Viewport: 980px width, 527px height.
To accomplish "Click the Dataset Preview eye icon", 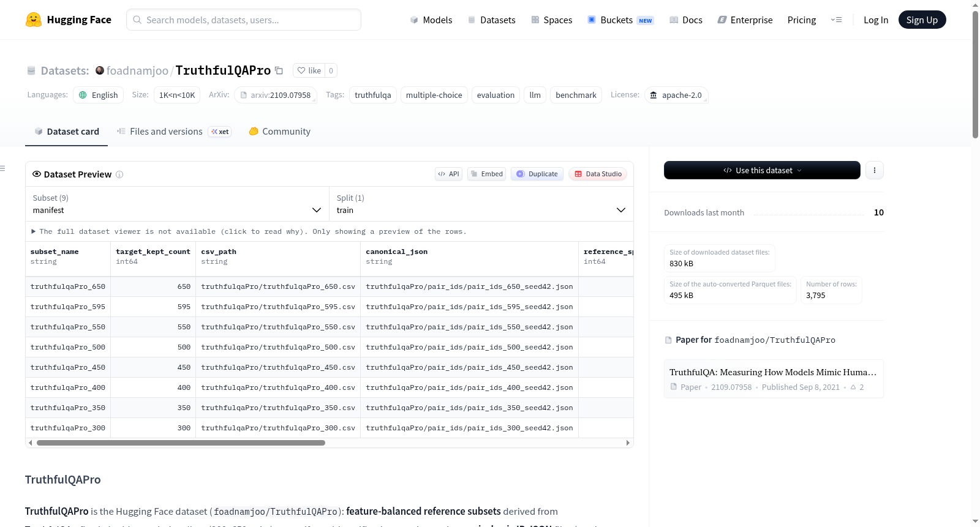I will pos(37,174).
